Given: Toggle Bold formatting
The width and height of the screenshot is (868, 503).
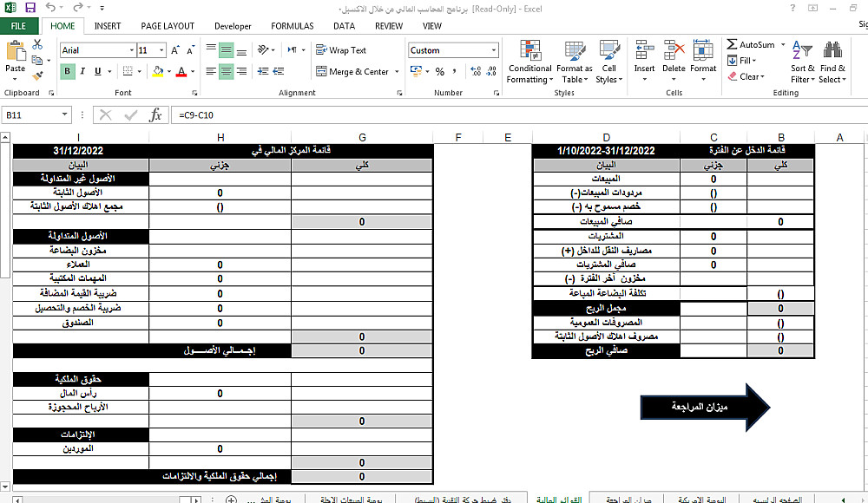Looking at the screenshot, I should click(x=68, y=71).
